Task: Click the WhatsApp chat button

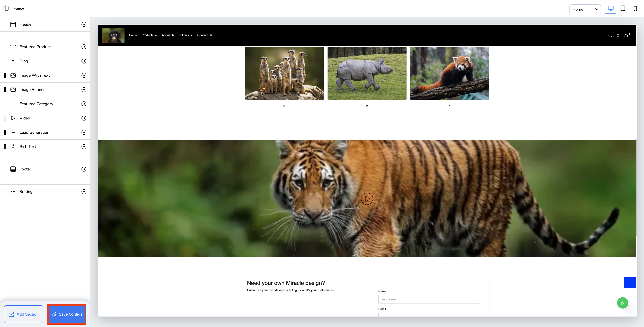Action: (x=623, y=303)
